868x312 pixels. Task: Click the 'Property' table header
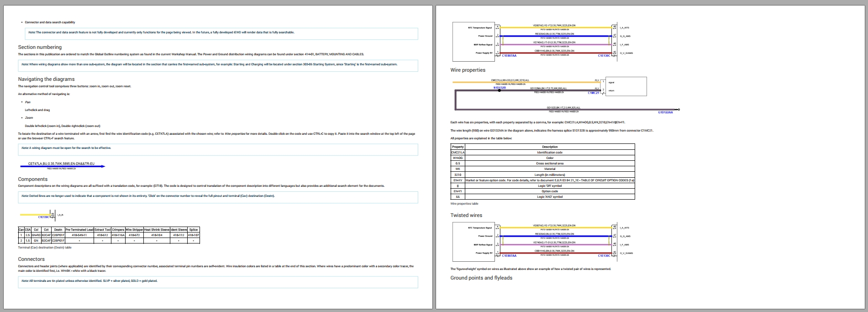coord(458,147)
